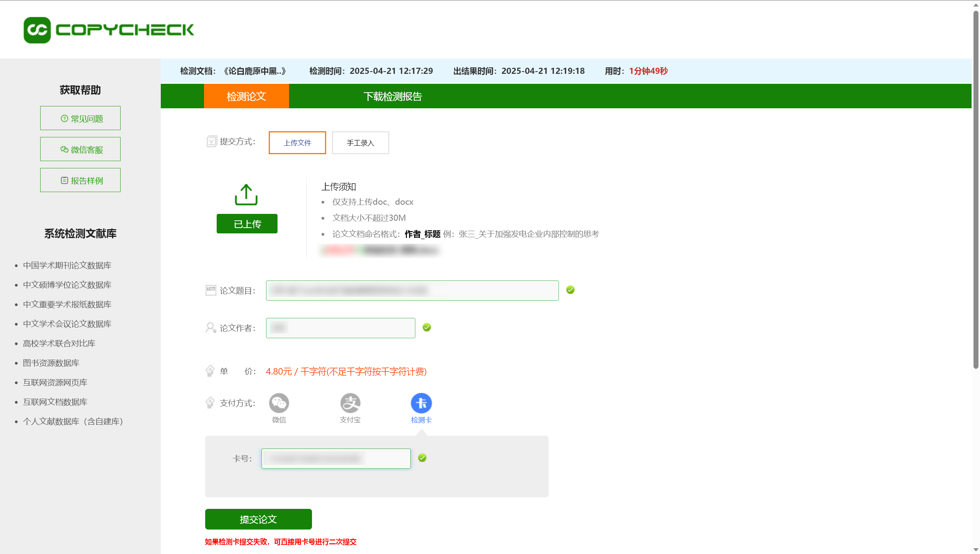Click the page vertical scrollbar thumb
This screenshot has width=980, height=554.
(976, 189)
